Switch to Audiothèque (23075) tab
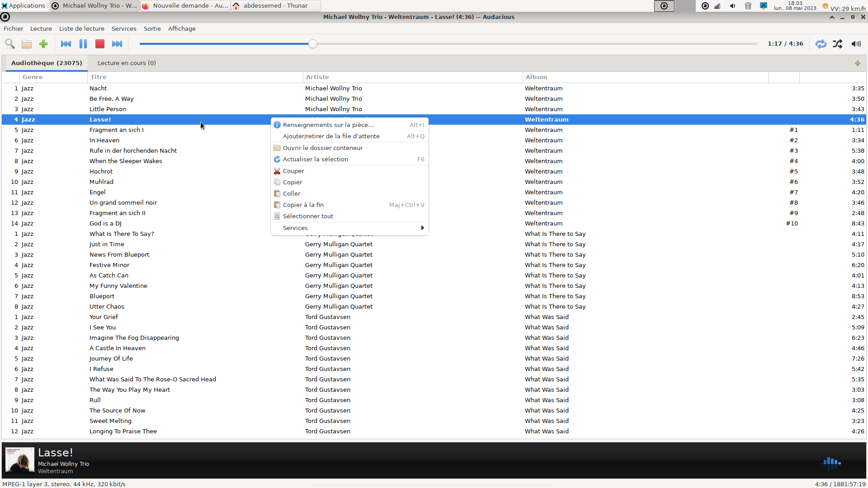Screen dimensions: 868x488 click(47, 63)
